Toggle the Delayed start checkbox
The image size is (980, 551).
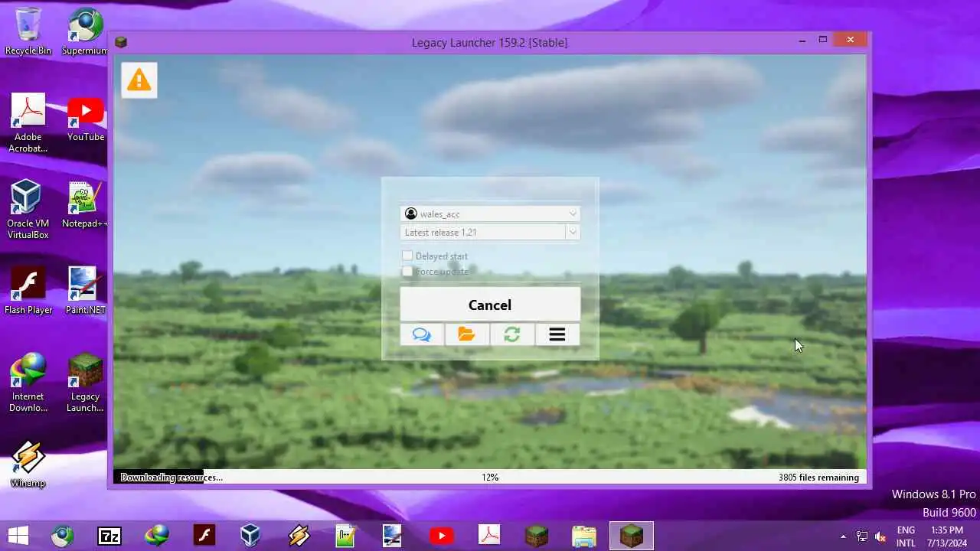click(x=407, y=256)
